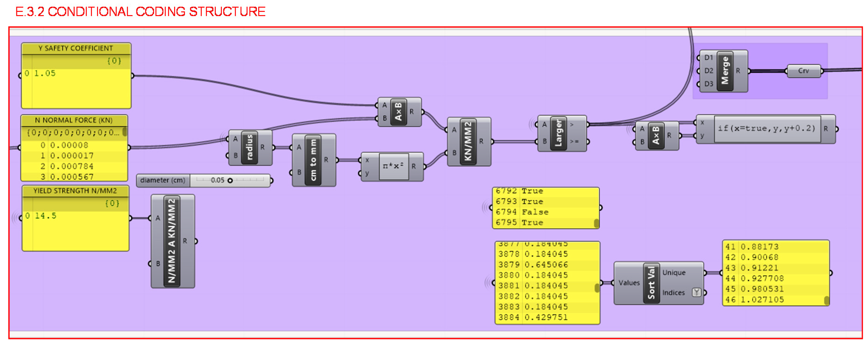Click the diameter (cm) slider handle
868x345 pixels.
click(230, 181)
